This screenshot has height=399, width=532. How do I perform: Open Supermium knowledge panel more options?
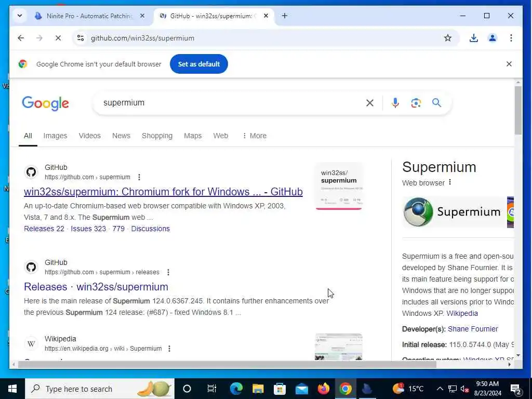pyautogui.click(x=450, y=182)
